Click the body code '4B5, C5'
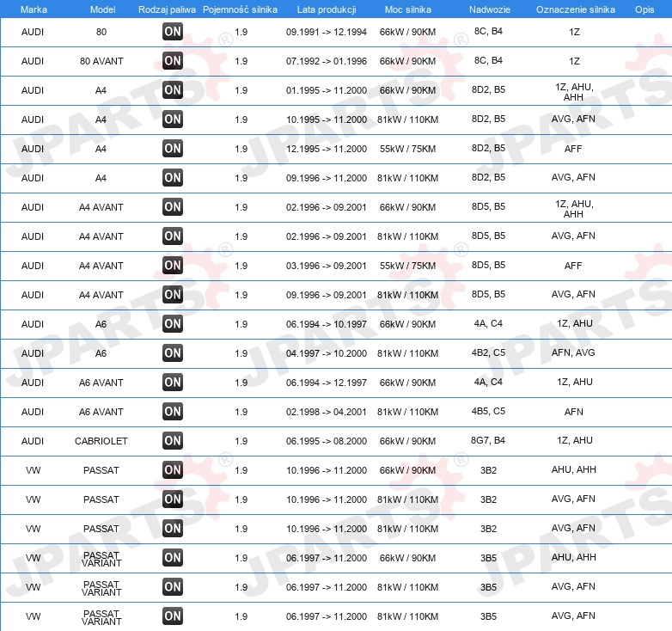672x631 pixels. pyautogui.click(x=488, y=411)
